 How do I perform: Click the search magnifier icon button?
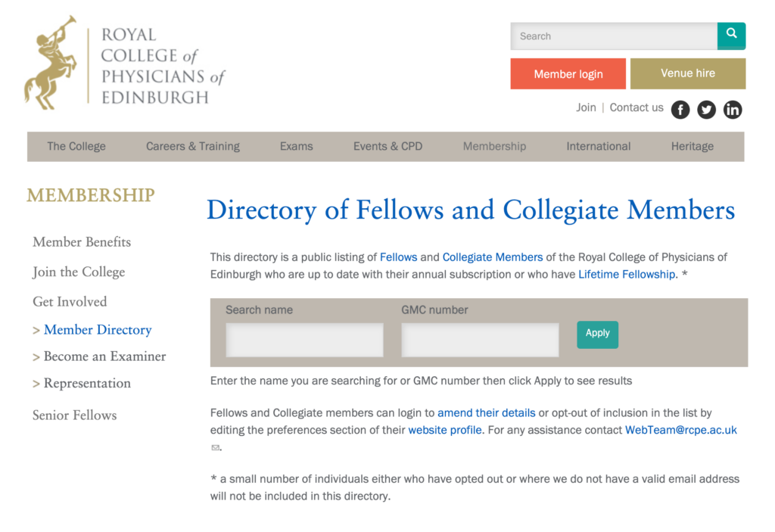[731, 36]
